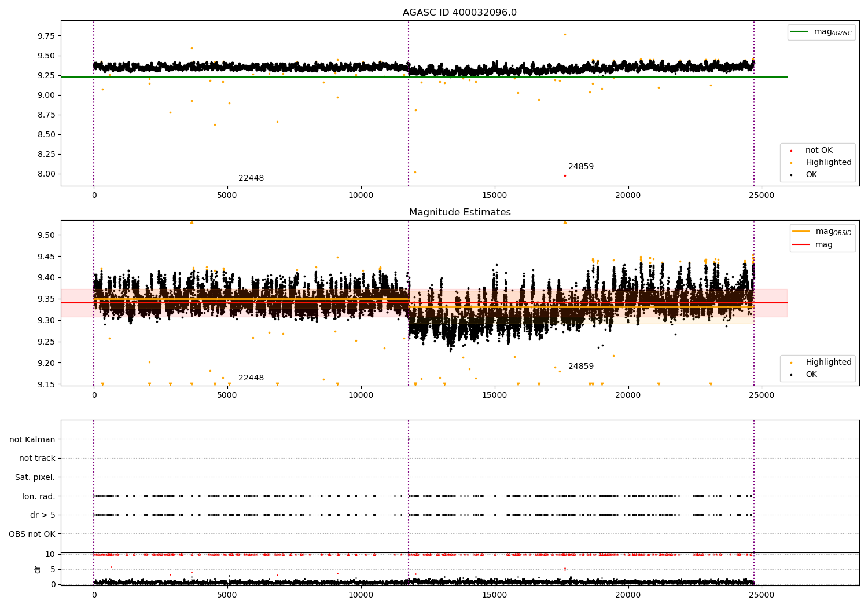
Task: Click green line sample of mag AGASC legend
Action: (x=799, y=32)
